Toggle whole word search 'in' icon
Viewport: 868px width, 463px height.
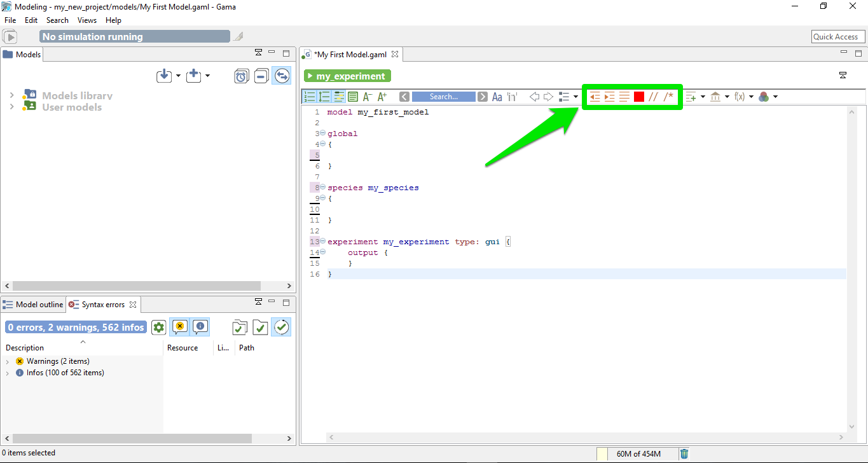coord(513,97)
